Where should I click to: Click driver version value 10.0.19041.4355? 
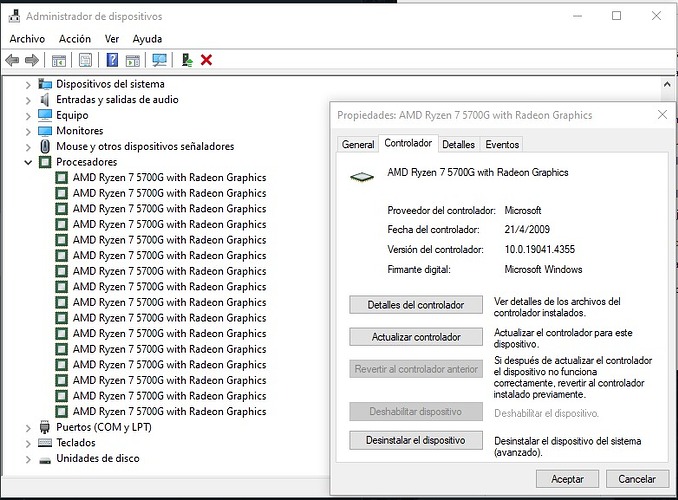pyautogui.click(x=540, y=249)
